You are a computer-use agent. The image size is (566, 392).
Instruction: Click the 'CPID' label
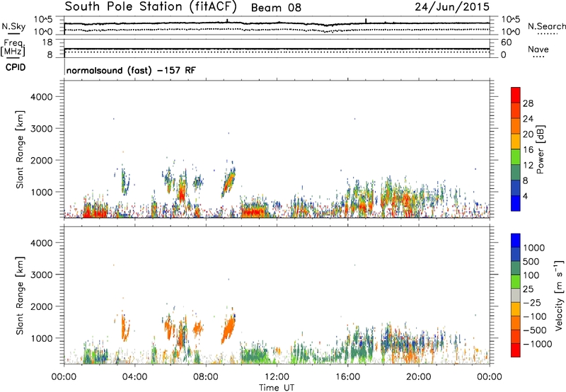coord(16,67)
